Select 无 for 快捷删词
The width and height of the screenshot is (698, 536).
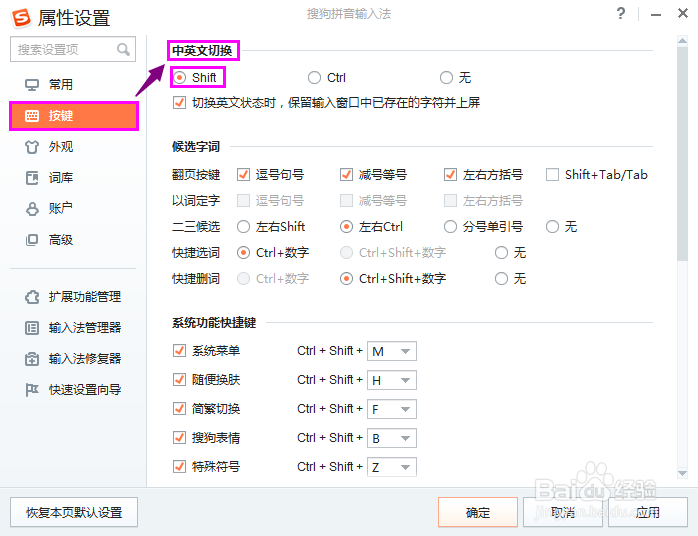click(x=501, y=279)
